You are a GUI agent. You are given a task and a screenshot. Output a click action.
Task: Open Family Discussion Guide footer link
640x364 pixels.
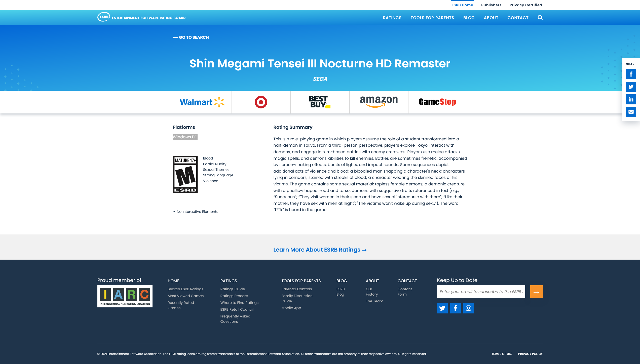pos(297,298)
